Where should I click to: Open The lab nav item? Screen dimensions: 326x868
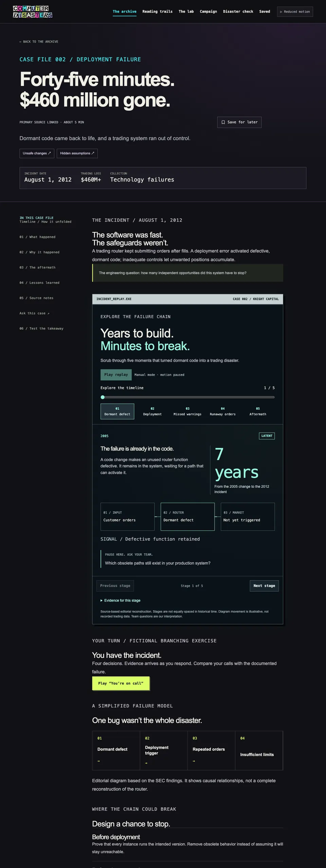pyautogui.click(x=186, y=12)
